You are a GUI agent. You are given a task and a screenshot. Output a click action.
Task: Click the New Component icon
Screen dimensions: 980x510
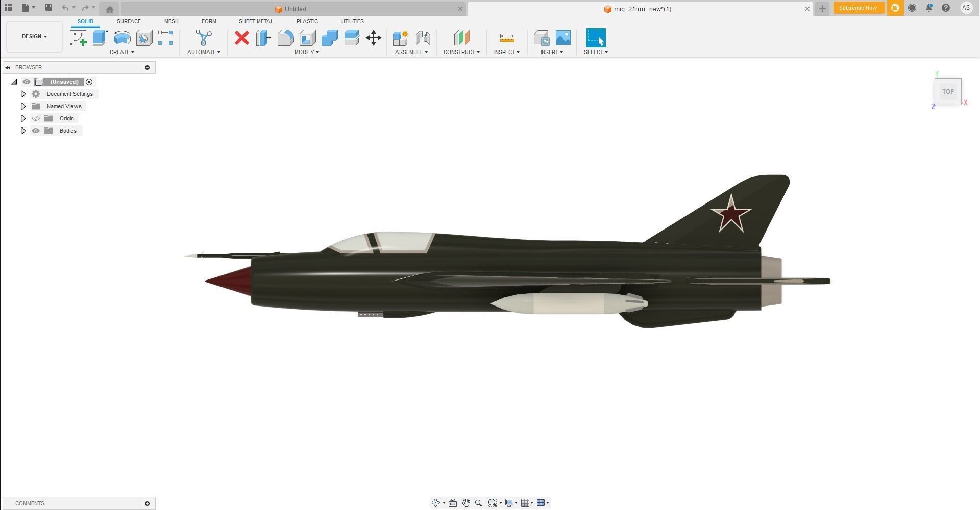401,38
